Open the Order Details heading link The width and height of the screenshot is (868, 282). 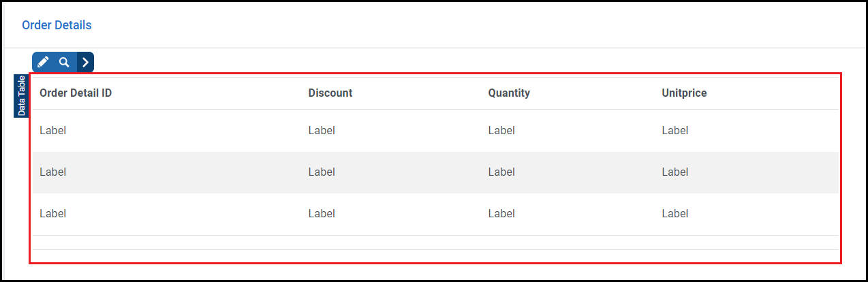[57, 25]
